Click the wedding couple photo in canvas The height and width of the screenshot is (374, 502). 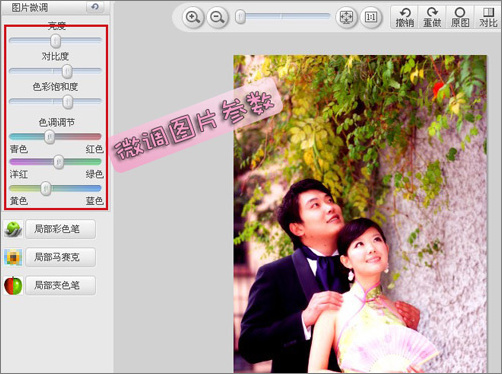360,214
